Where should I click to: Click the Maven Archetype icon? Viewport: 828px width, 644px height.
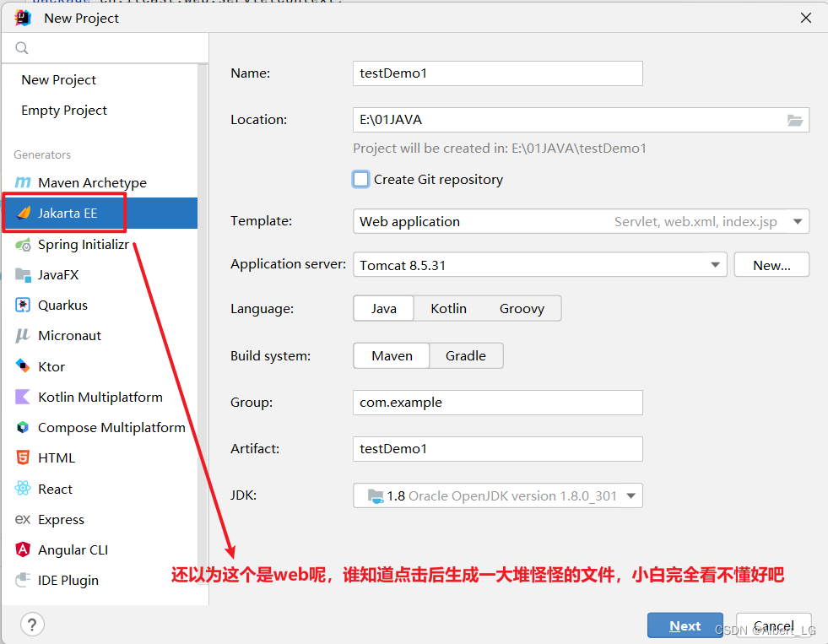(x=23, y=182)
